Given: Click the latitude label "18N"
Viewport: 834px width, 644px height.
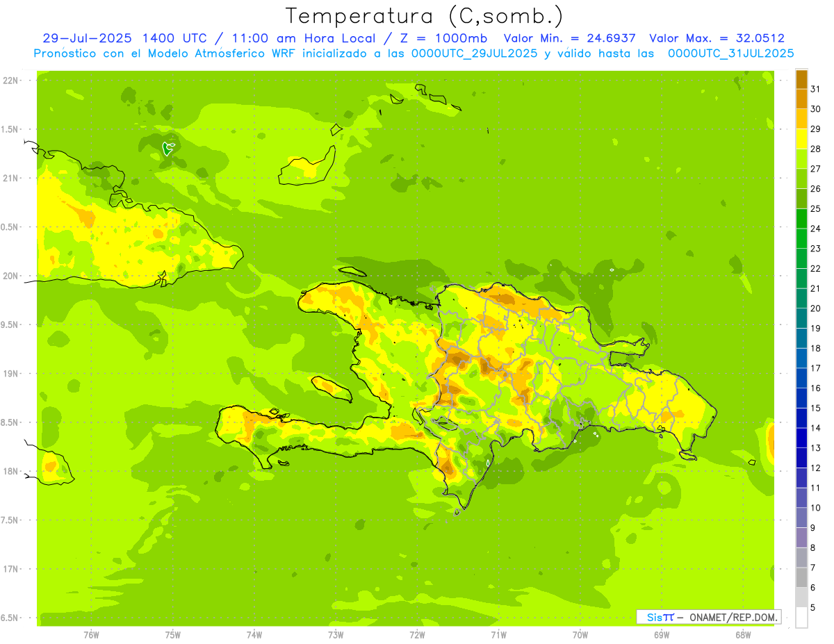Looking at the screenshot, I should [11, 471].
